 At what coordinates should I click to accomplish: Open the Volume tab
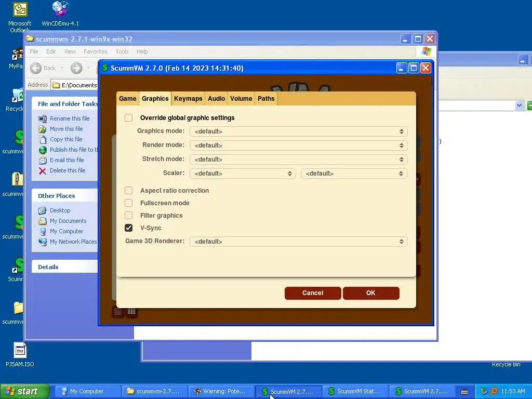coord(241,99)
